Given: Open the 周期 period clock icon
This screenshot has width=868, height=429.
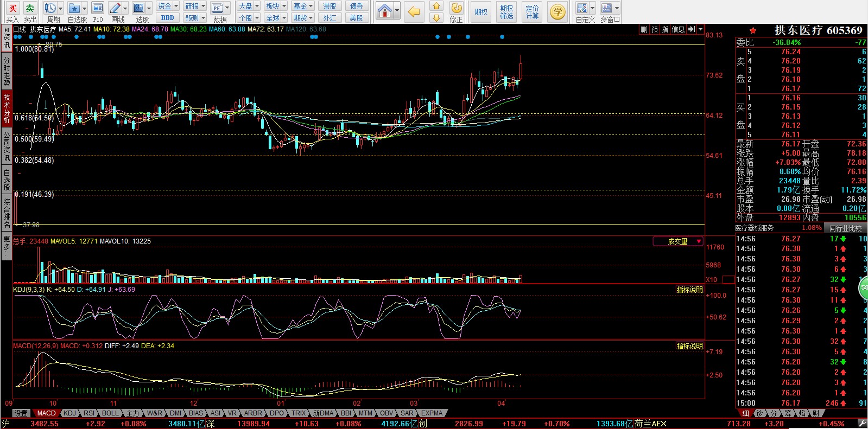Looking at the screenshot, I should point(50,9).
